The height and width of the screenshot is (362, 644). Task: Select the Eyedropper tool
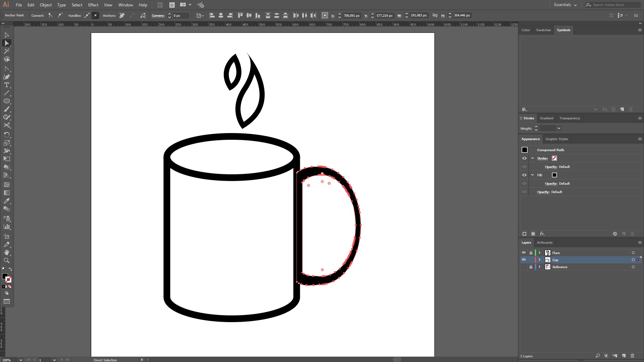[x=7, y=201]
